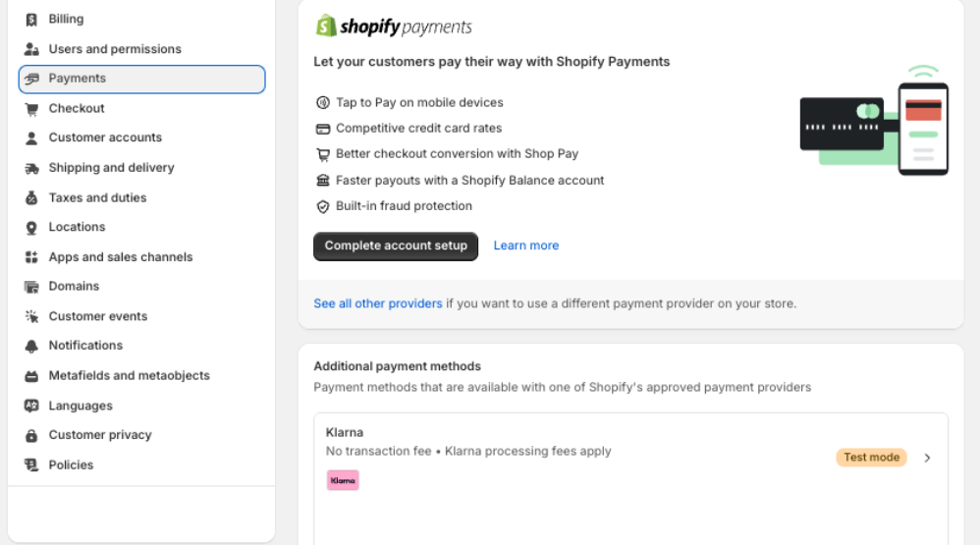The image size is (980, 545).
Task: Follow the Learn more link
Action: click(525, 245)
